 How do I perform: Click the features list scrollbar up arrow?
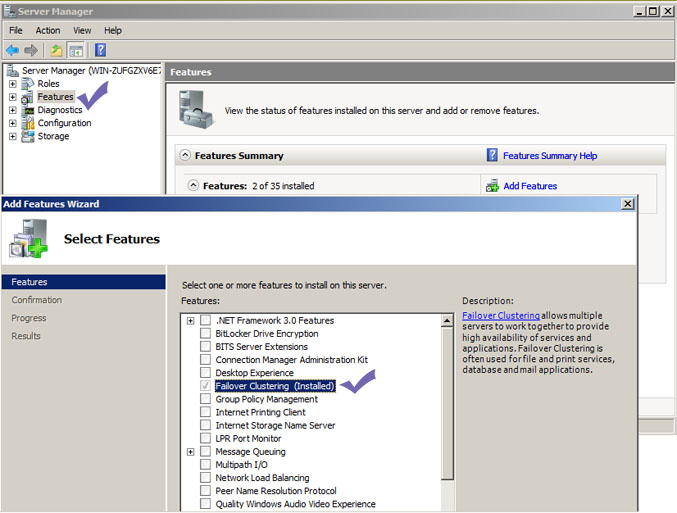pos(447,320)
